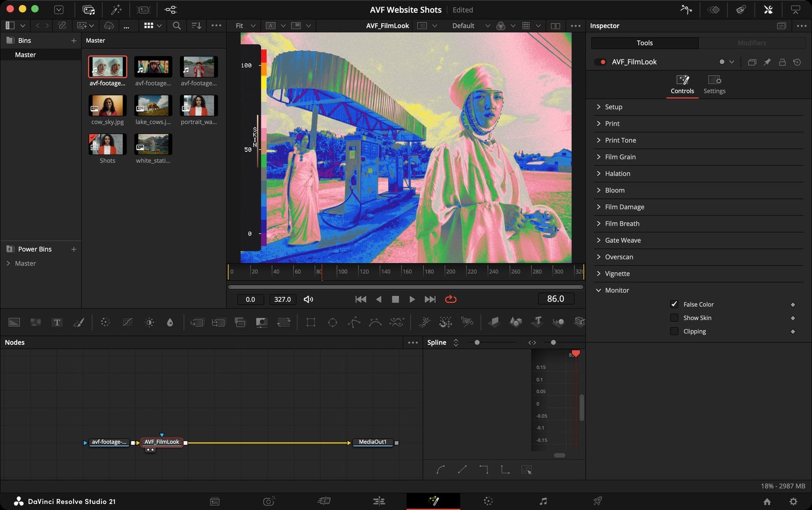
Task: Add a Text tool from the toolbar
Action: (x=57, y=322)
